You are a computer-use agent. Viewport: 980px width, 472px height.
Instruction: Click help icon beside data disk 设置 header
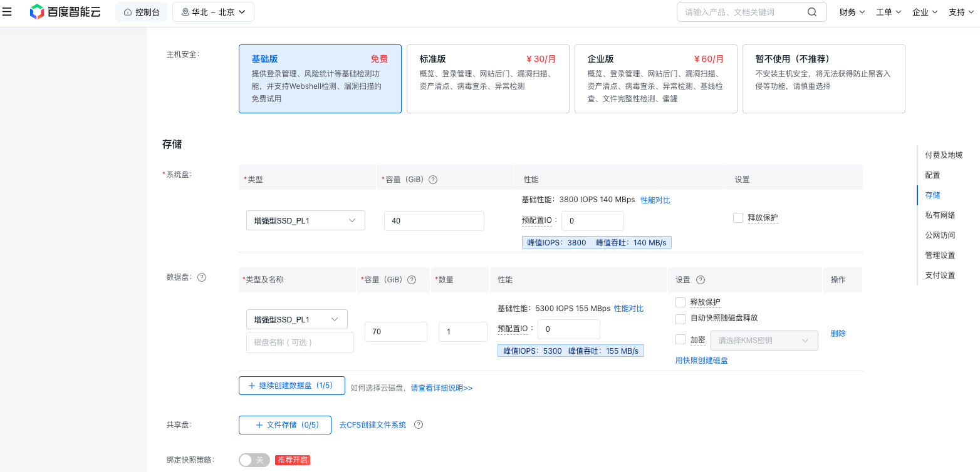tap(701, 280)
